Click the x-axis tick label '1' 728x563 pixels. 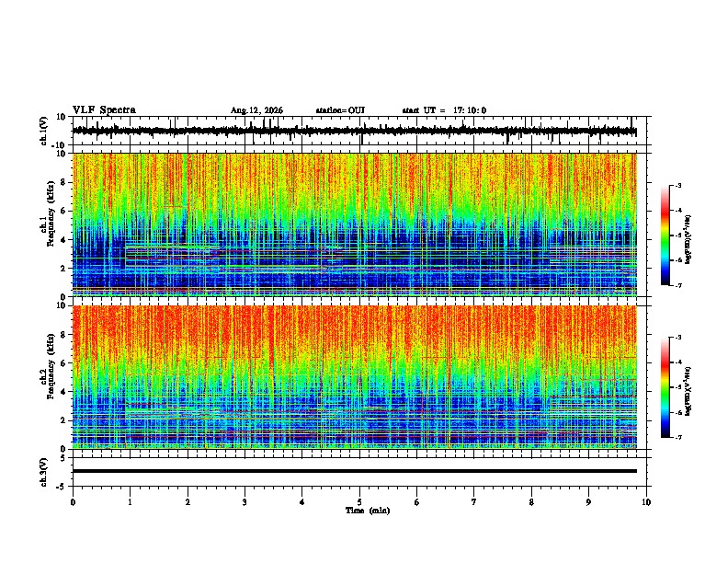pos(130,502)
